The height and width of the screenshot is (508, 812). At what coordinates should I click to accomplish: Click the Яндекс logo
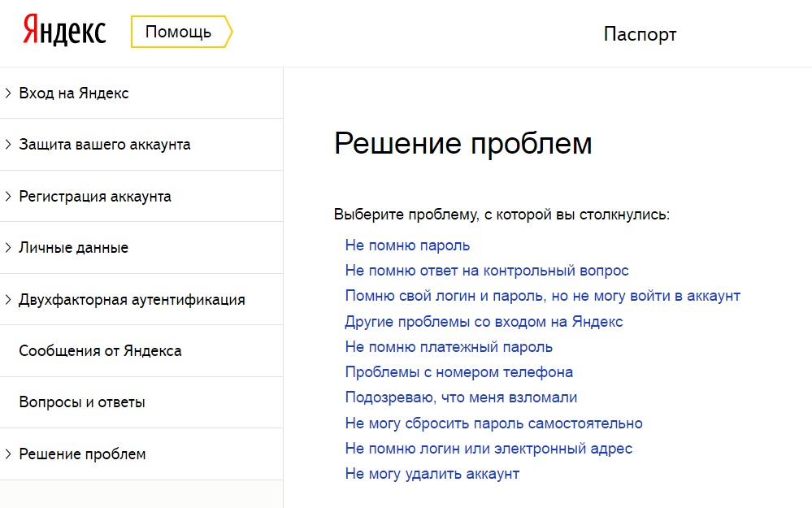[x=64, y=30]
